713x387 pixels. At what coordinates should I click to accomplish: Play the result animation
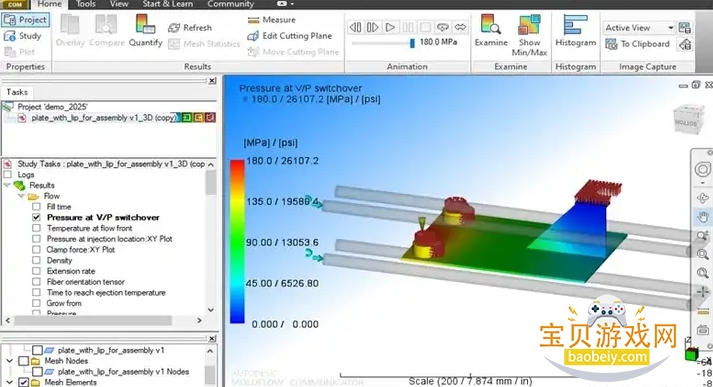point(390,28)
